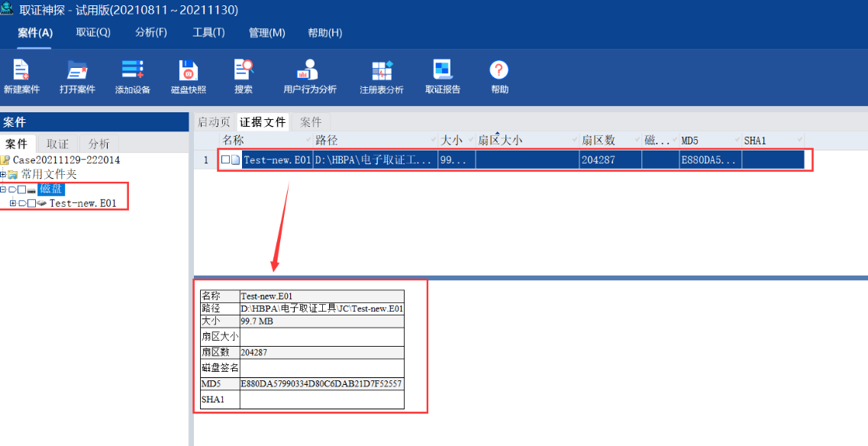This screenshot has width=868, height=446.
Task: Select the Case20211129-222014 tree item
Action: click(x=66, y=160)
